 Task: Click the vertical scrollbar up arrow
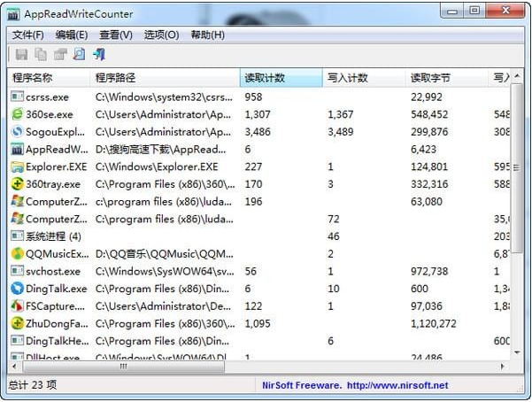point(517,75)
